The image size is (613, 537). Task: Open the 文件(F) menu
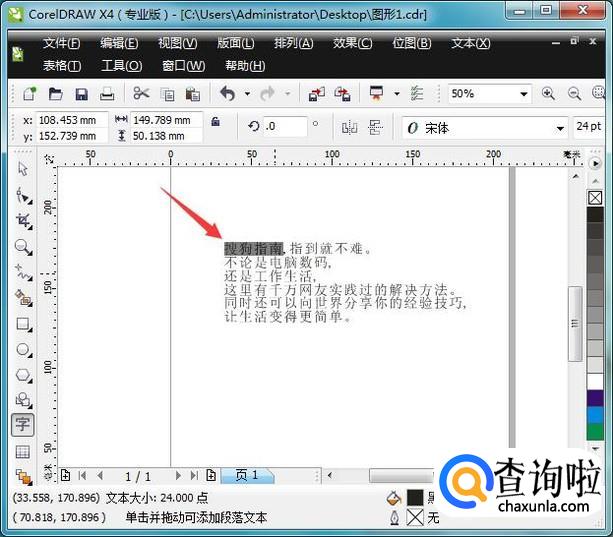[x=62, y=44]
